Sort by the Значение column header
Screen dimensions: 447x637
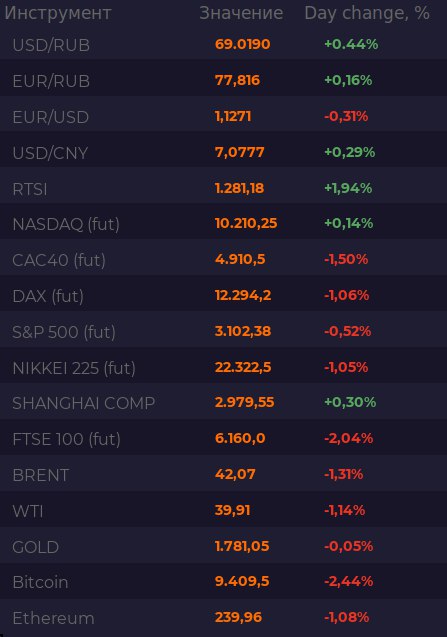point(241,13)
